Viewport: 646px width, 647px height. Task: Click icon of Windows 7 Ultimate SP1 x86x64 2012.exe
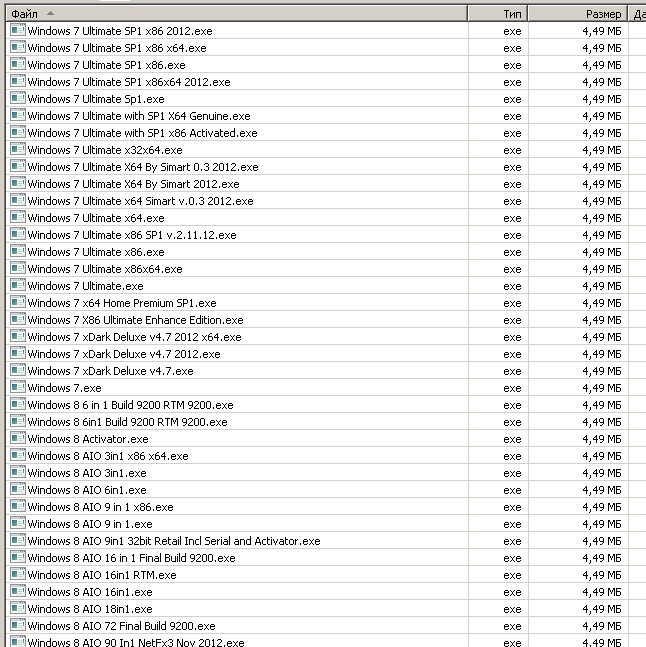[18, 81]
